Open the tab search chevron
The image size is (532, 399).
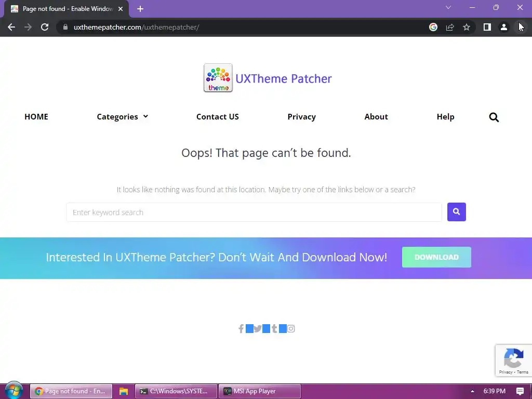(x=448, y=7)
